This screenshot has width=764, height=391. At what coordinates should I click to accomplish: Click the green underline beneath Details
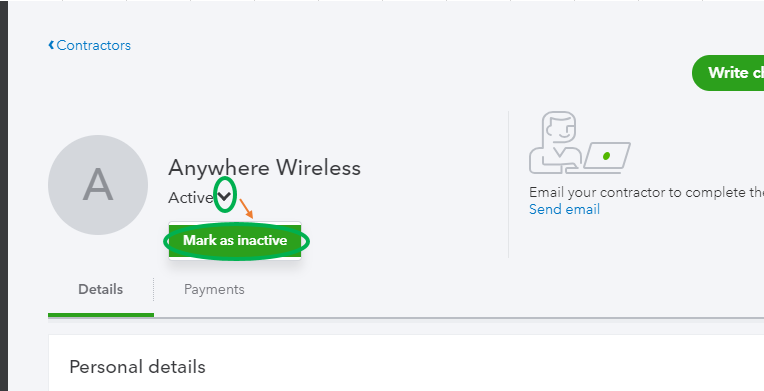click(101, 315)
